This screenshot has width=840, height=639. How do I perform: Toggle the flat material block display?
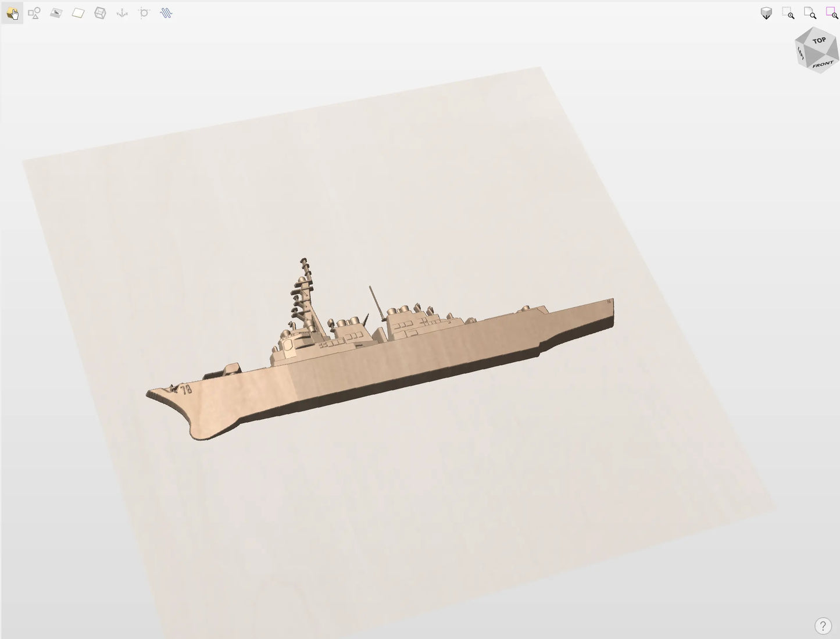78,13
